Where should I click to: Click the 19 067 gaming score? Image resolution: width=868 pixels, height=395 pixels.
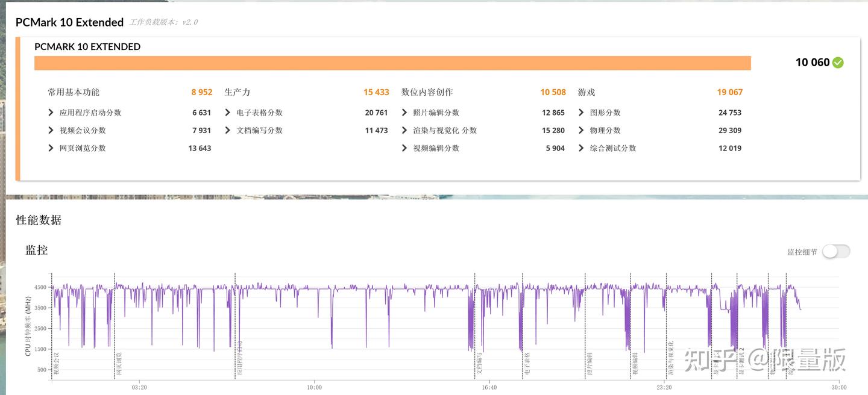pyautogui.click(x=730, y=92)
